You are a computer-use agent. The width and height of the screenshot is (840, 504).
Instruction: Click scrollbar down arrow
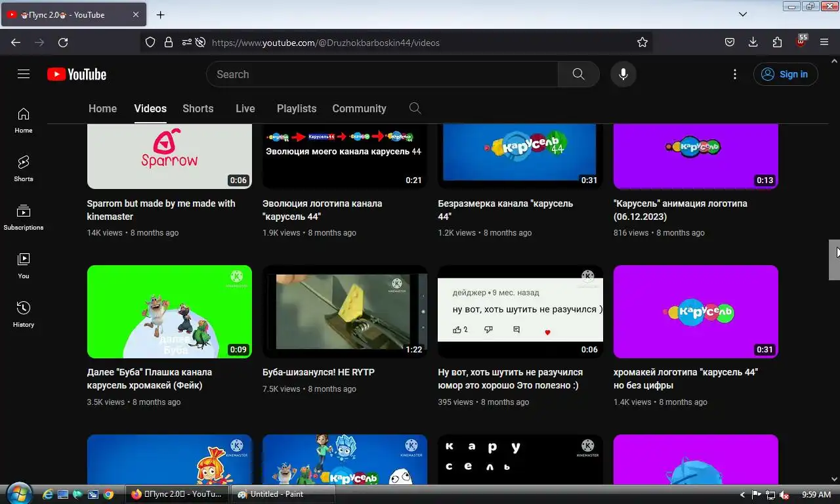click(x=834, y=479)
